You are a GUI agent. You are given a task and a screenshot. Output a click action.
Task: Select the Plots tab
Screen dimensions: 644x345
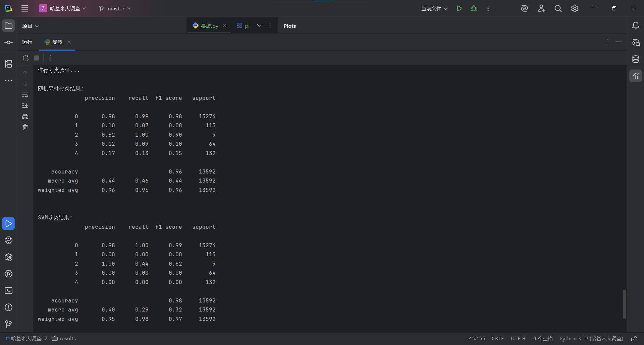(x=289, y=26)
